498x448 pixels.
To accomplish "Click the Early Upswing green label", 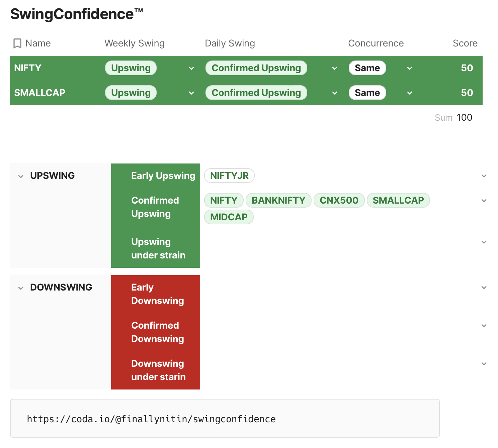I will pos(163,176).
